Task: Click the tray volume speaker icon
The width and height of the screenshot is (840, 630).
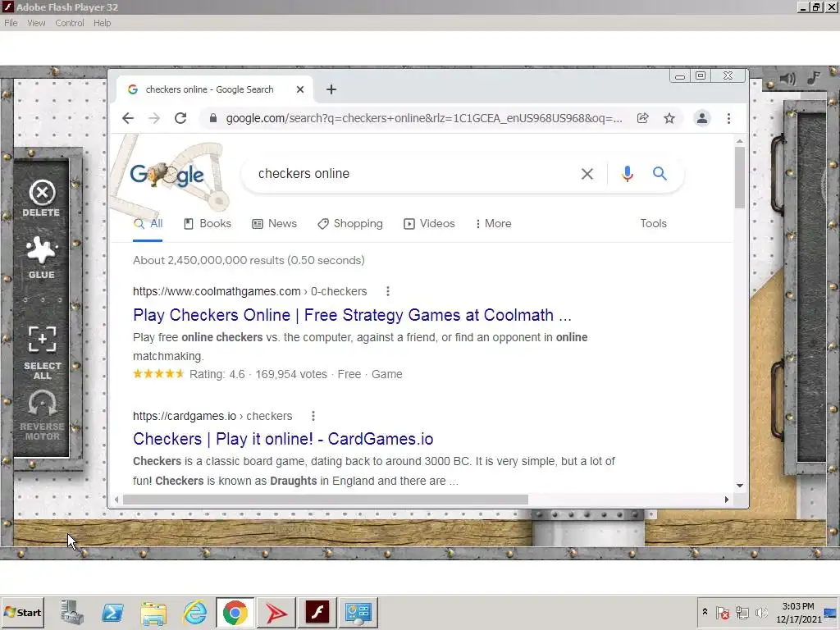Action: pyautogui.click(x=760, y=612)
